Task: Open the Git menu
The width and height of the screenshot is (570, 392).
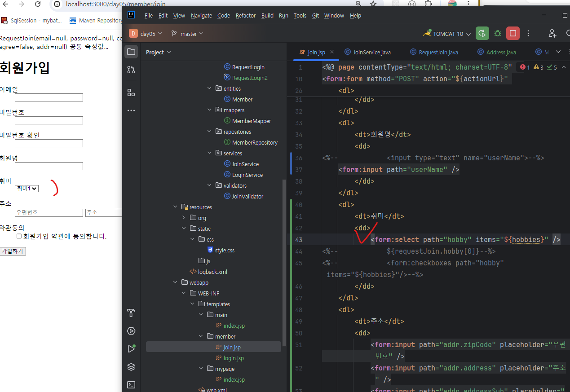Action: point(315,15)
